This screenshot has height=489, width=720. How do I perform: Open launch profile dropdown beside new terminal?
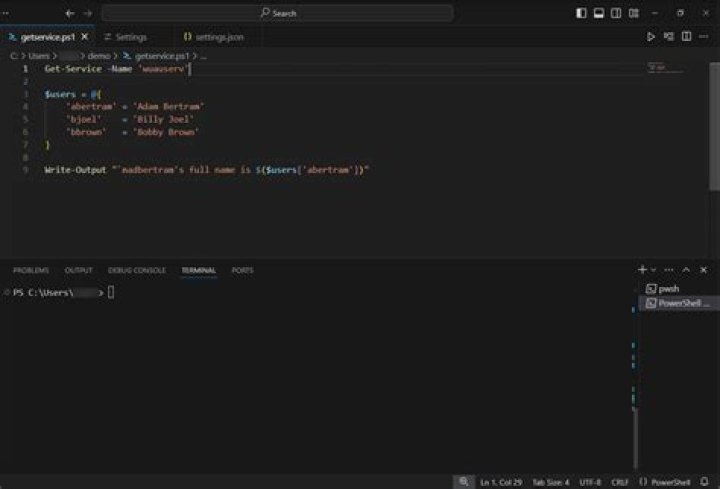(653, 270)
